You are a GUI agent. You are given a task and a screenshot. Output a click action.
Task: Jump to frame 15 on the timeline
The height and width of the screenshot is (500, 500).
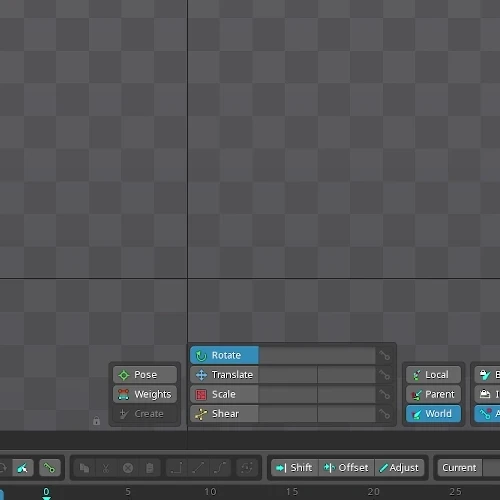click(x=292, y=492)
